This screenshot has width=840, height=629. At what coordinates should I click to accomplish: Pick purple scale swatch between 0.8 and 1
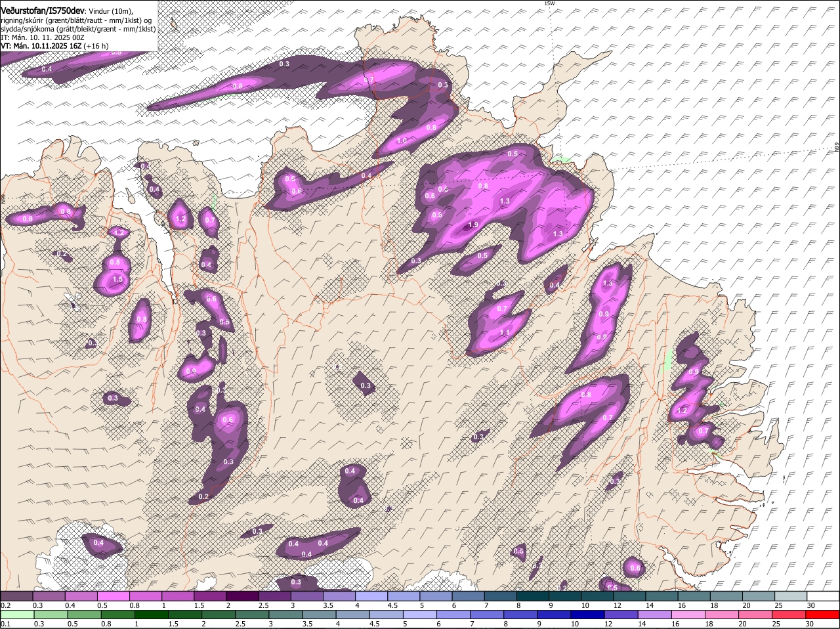tap(145, 596)
